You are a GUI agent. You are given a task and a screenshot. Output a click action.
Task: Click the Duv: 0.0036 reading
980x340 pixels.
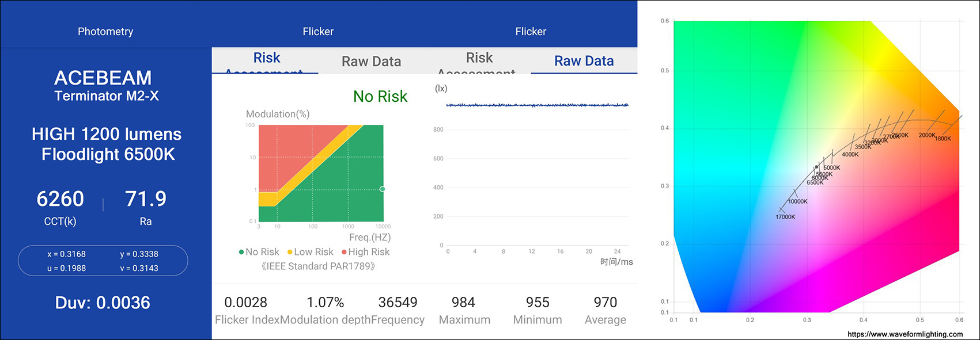103,303
